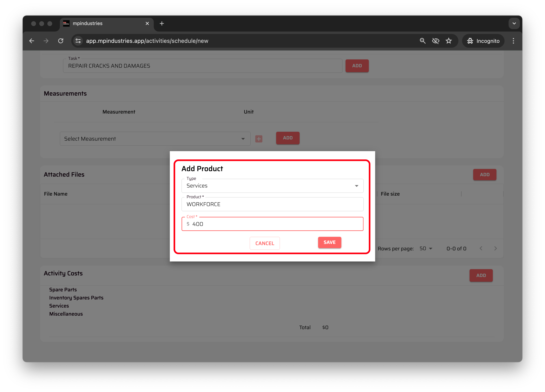Expand the tab search chevron button
This screenshot has height=392, width=545.
point(514,23)
